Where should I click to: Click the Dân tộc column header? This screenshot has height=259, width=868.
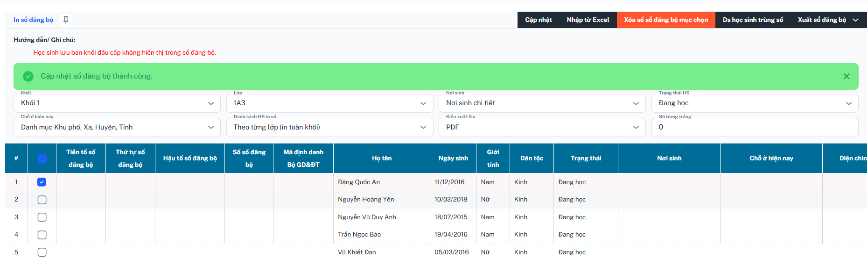coord(532,158)
